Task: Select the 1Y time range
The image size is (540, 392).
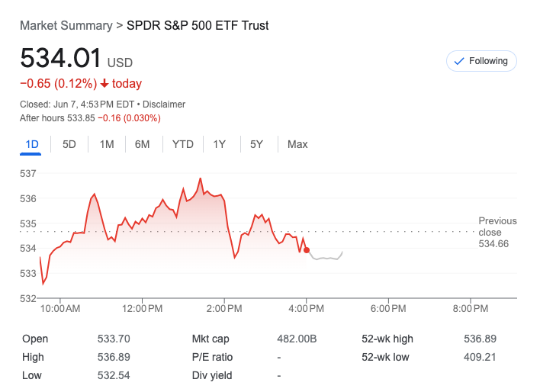Action: pyautogui.click(x=220, y=144)
